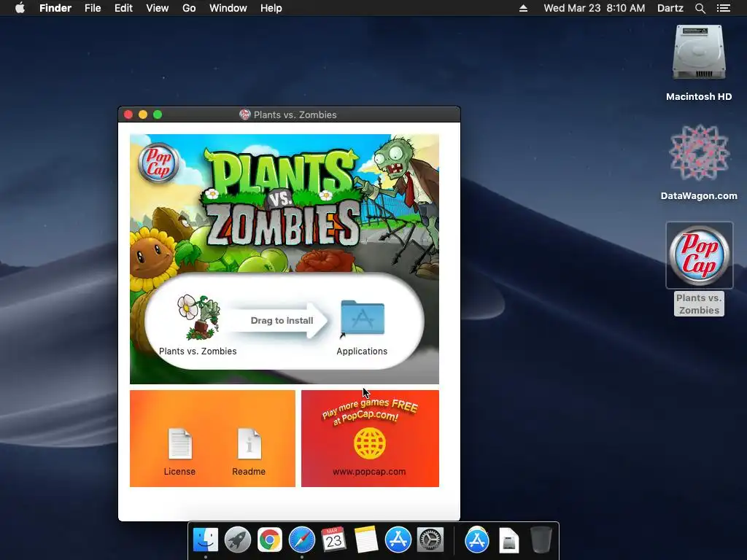Open the Readme info file icon
The width and height of the screenshot is (747, 560).
(249, 443)
